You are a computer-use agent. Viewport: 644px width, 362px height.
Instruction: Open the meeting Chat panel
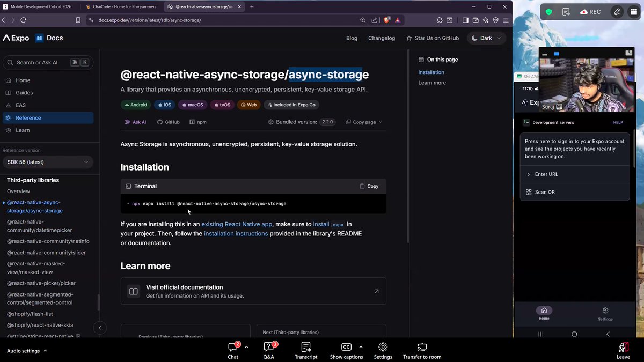tap(233, 351)
